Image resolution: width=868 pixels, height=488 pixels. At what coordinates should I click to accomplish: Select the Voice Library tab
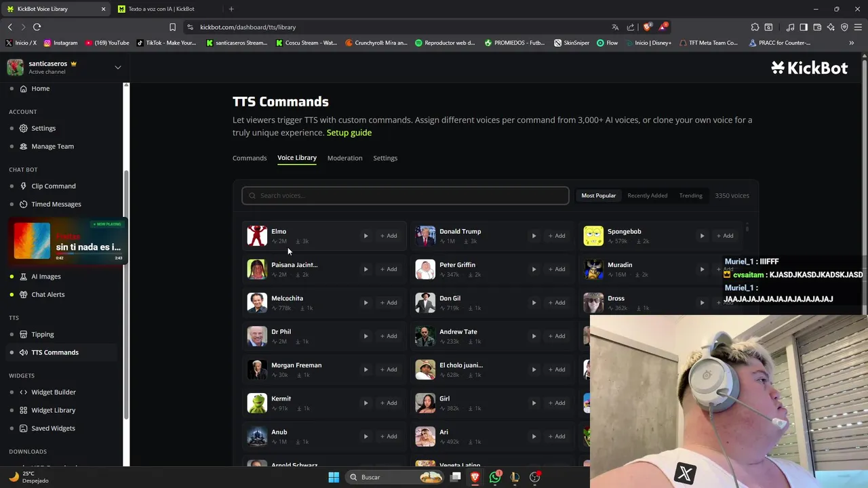[297, 158]
